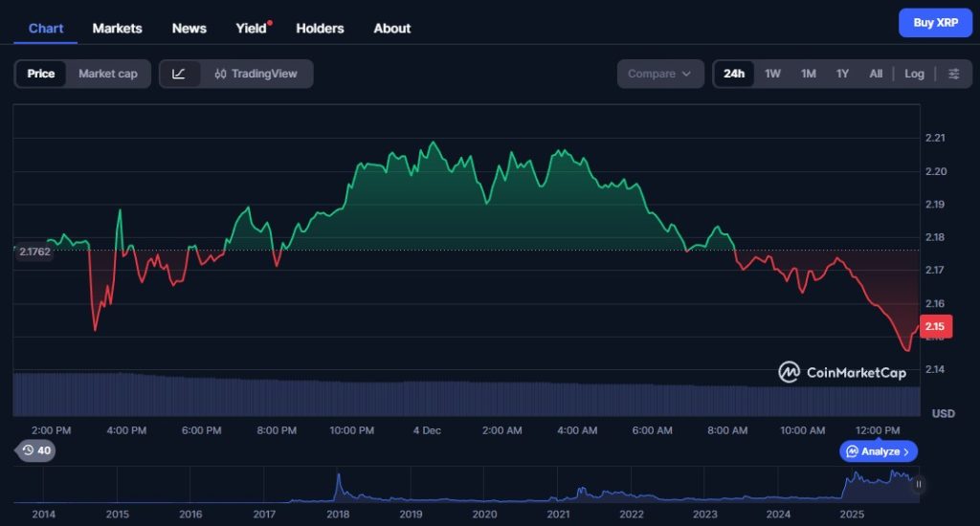Open chart settings sliders icon
This screenshot has height=526, width=980.
[953, 74]
